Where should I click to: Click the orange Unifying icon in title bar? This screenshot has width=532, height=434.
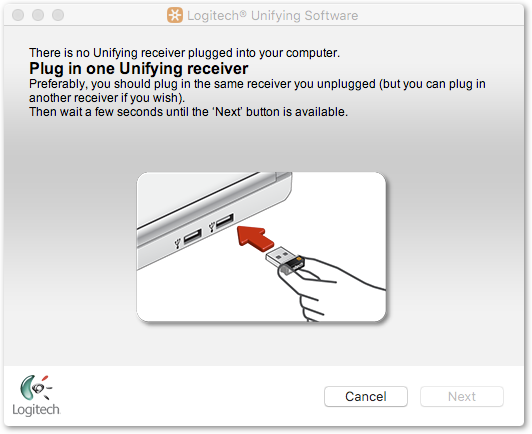(x=175, y=15)
